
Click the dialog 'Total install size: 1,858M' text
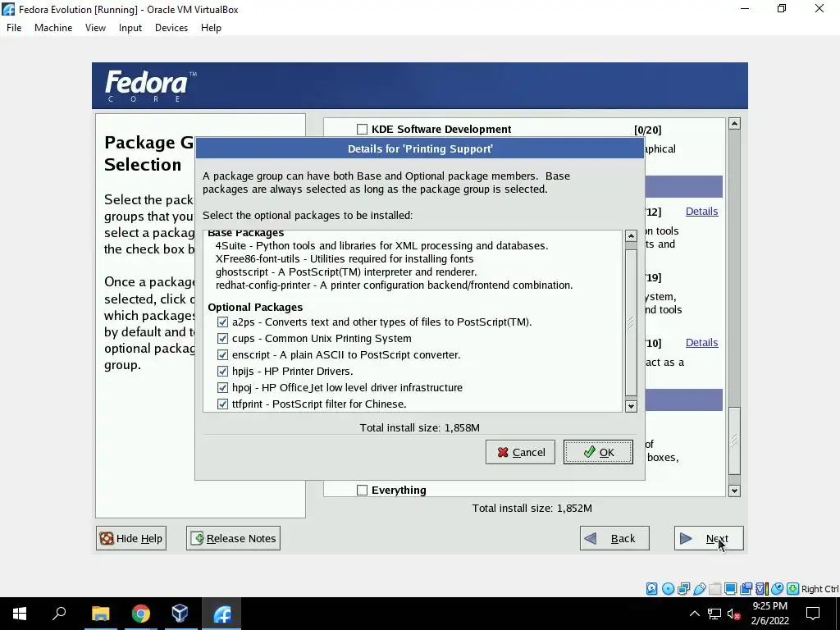419,427
